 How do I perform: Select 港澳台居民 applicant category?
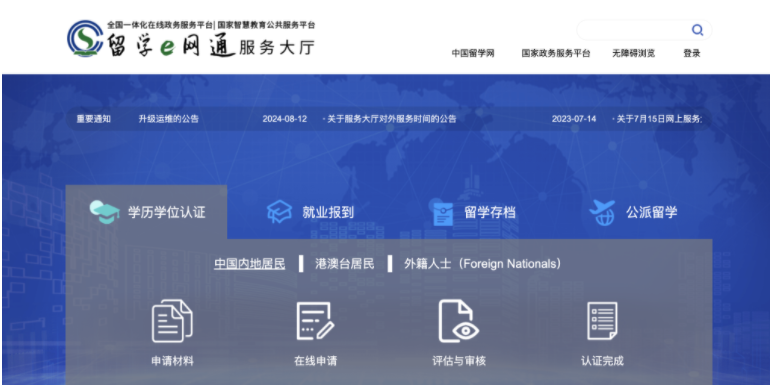(345, 264)
